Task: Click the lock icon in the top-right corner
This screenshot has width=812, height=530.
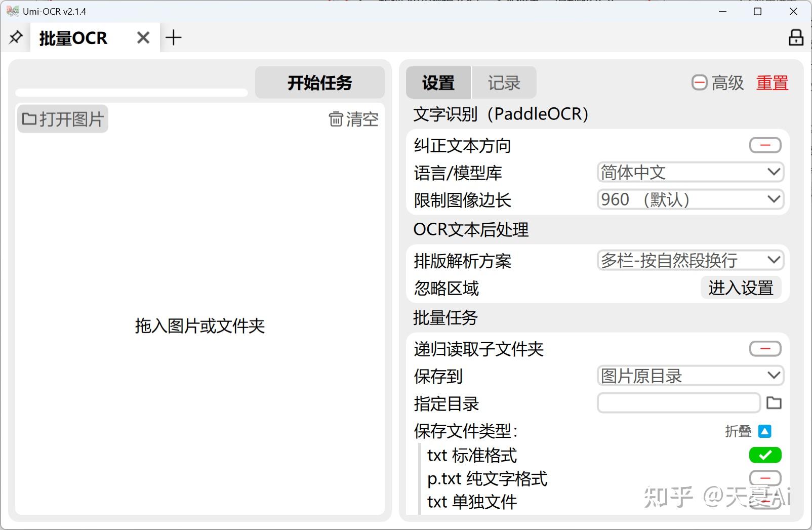Action: click(x=795, y=38)
